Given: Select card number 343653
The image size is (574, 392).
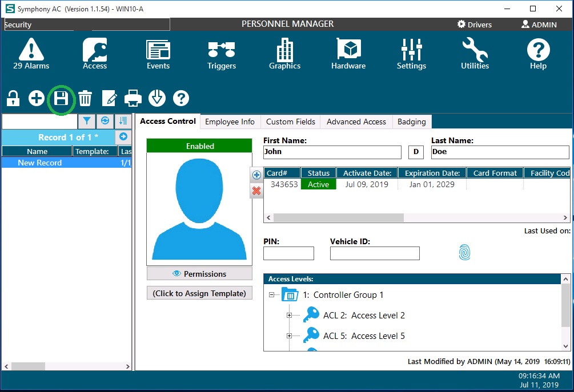Looking at the screenshot, I should [x=284, y=184].
